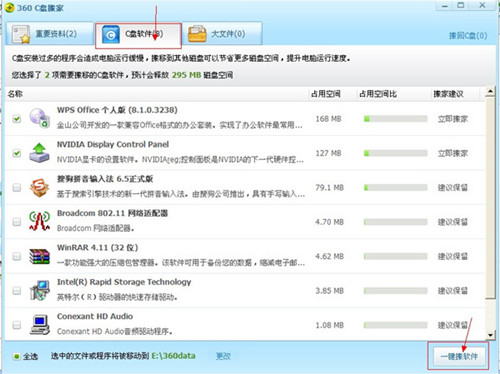Switch to the 重要资料(2) tab
Viewport: 500px width, 374px height.
click(49, 34)
